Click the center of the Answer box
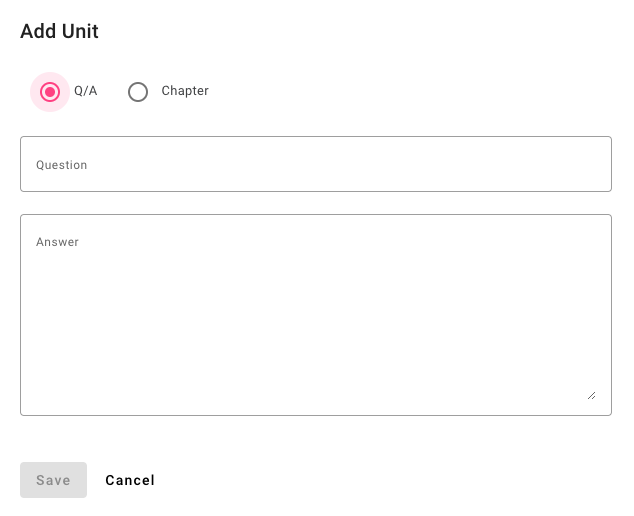 (x=315, y=314)
